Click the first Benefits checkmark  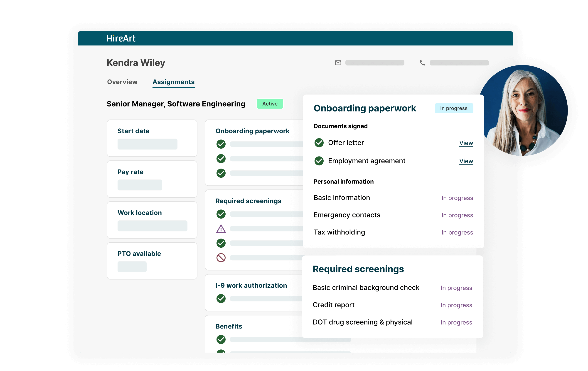[221, 339]
